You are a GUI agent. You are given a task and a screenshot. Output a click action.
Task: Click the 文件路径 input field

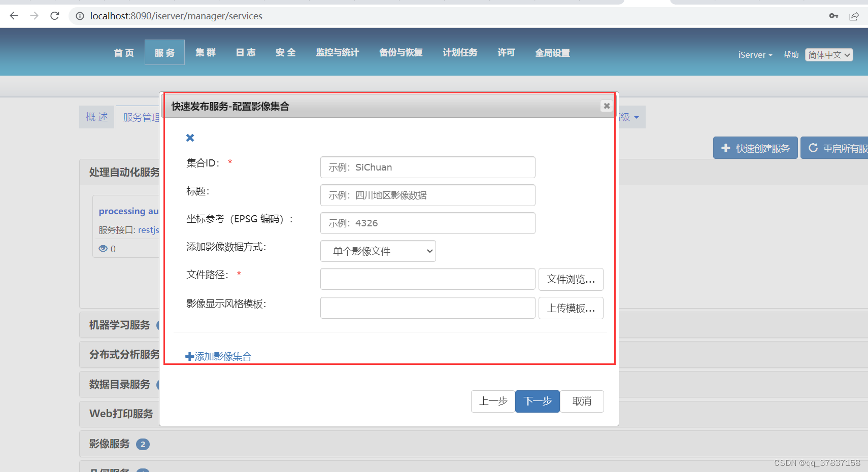point(427,279)
